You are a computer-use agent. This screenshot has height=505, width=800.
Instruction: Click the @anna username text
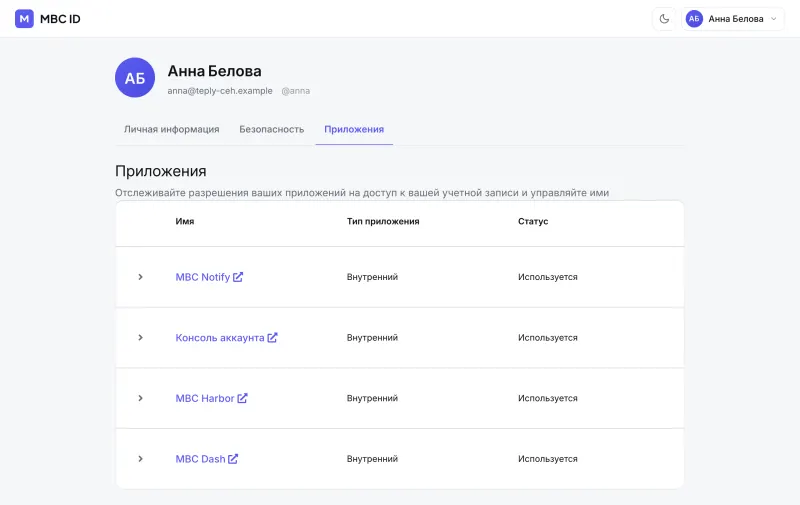pos(296,91)
